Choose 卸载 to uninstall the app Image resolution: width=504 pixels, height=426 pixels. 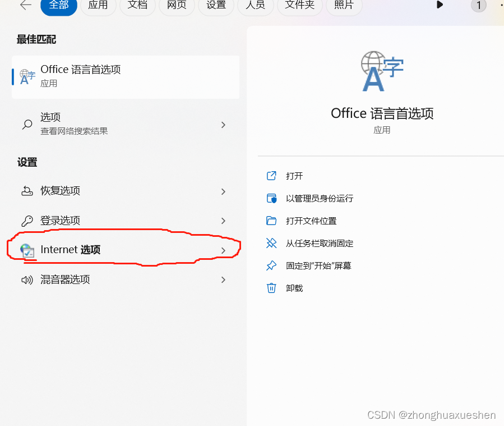click(x=294, y=288)
